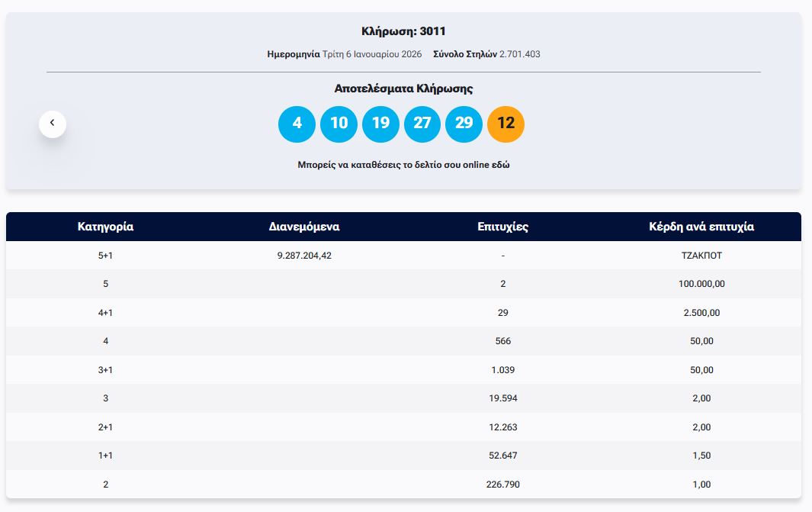Image resolution: width=812 pixels, height=512 pixels.
Task: Open the online ticket submission link
Action: 403,165
